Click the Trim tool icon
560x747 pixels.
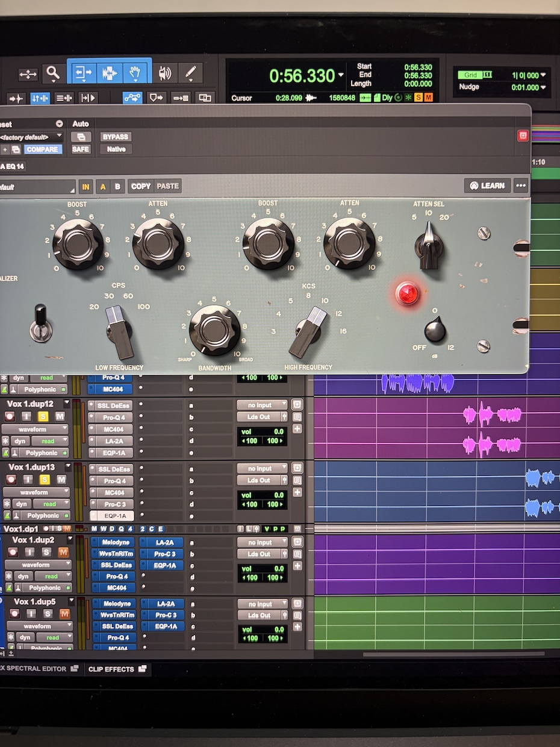(81, 73)
